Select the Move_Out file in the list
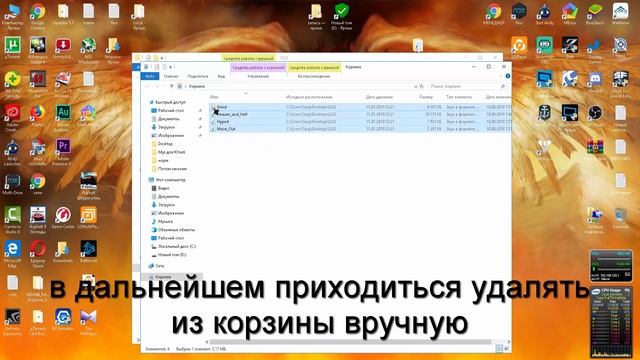The width and height of the screenshot is (640, 360). (360, 129)
